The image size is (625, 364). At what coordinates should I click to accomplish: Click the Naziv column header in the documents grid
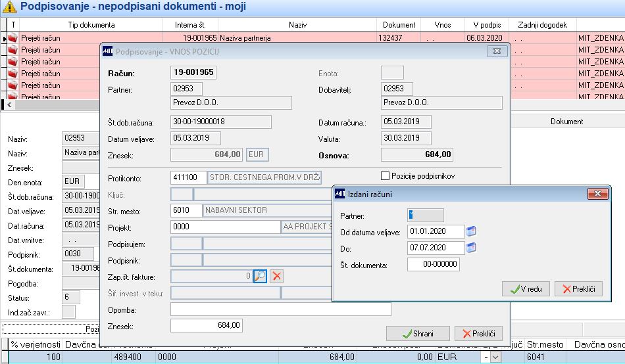[x=297, y=25]
